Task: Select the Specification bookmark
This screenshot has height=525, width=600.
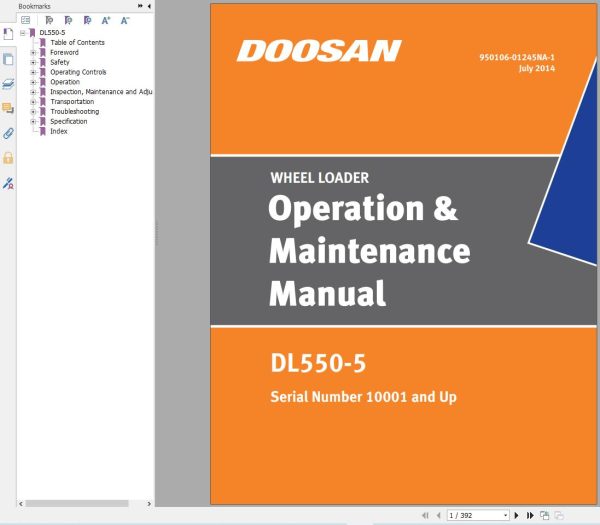Action: (x=68, y=121)
